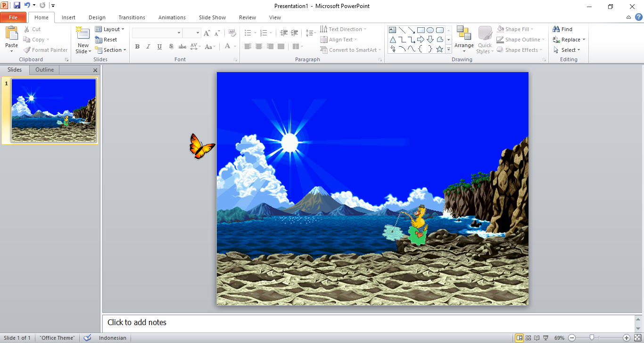
Task: Click the spell check icon in status bar
Action: pos(87,338)
